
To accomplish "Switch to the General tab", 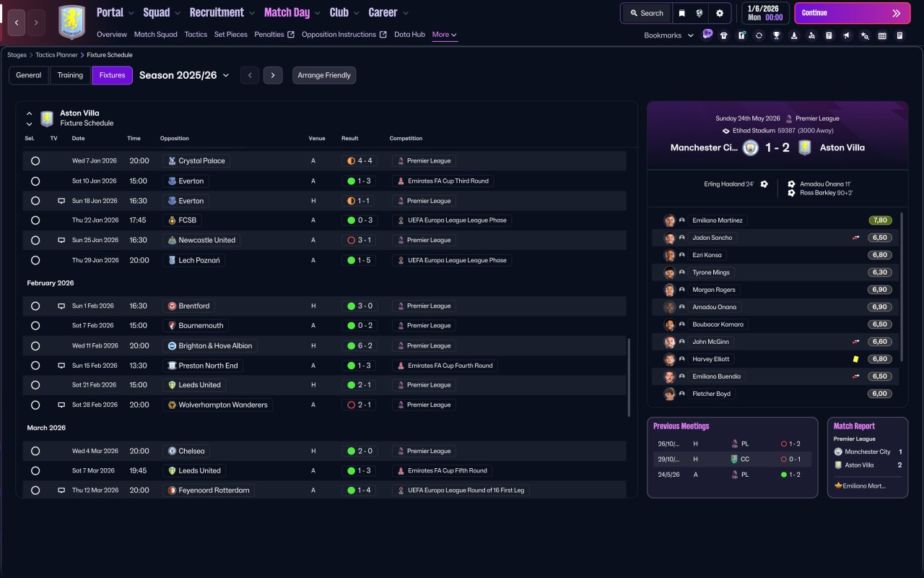I will [x=29, y=75].
